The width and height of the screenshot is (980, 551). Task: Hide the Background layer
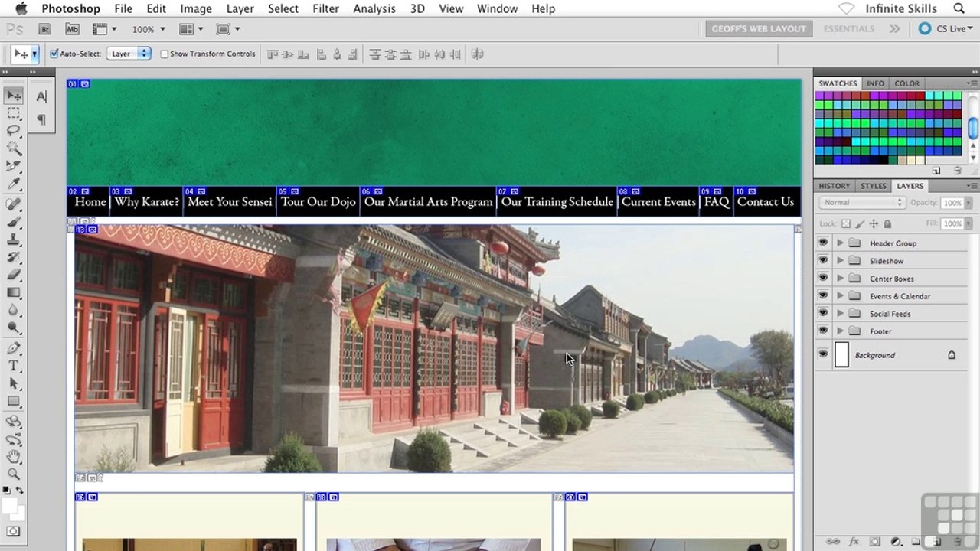823,355
